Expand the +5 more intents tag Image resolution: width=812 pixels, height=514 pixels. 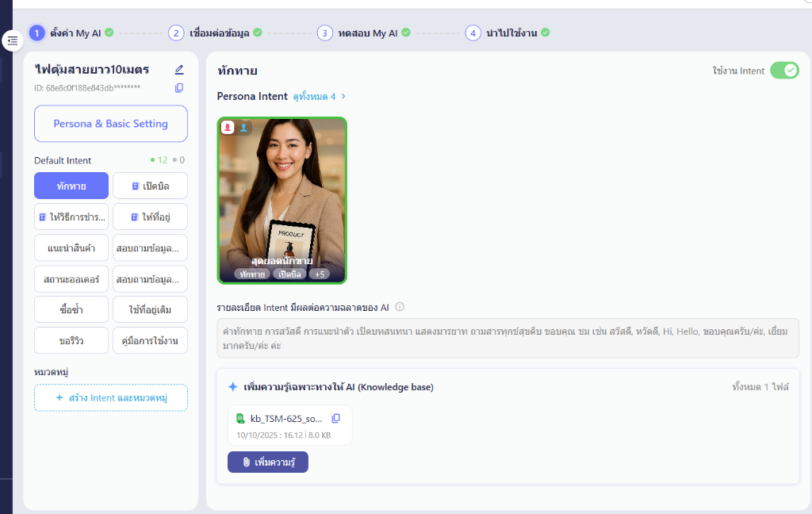319,274
